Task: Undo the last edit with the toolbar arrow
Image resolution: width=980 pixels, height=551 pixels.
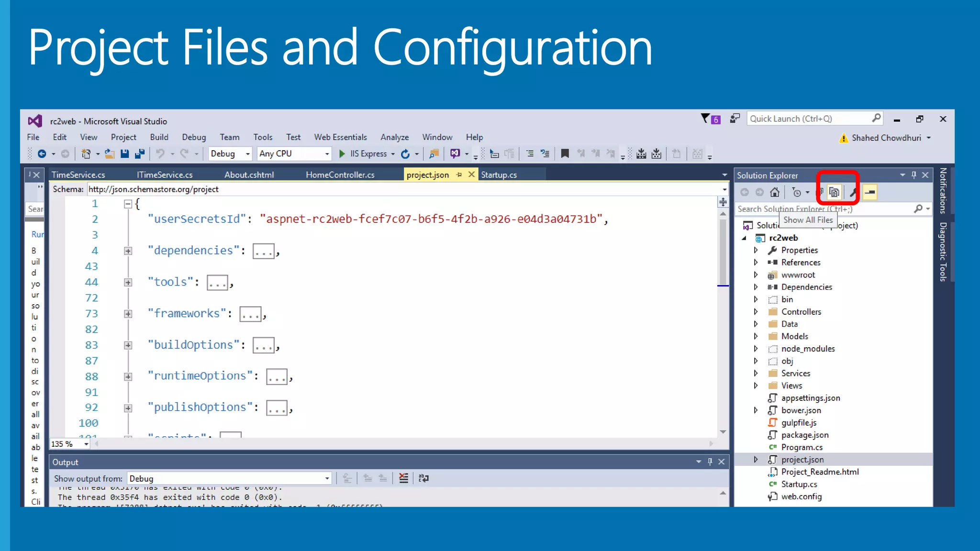Action: (160, 154)
